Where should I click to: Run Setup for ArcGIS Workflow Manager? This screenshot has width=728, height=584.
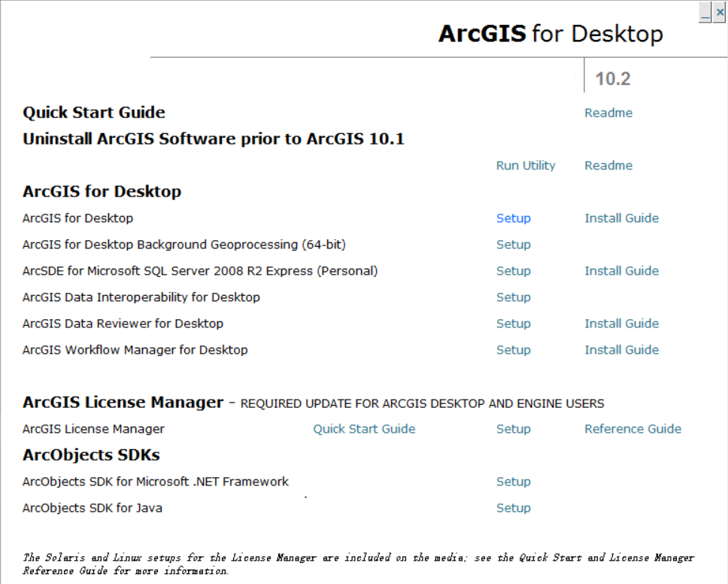514,350
